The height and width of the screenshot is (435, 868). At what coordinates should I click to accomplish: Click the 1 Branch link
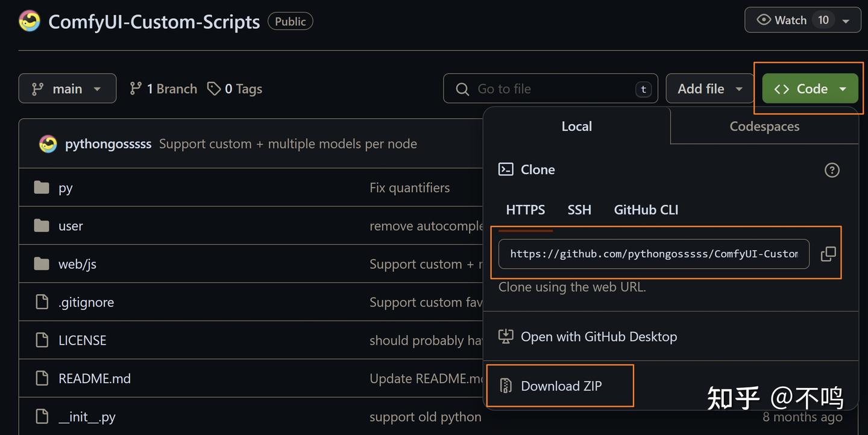pyautogui.click(x=163, y=89)
